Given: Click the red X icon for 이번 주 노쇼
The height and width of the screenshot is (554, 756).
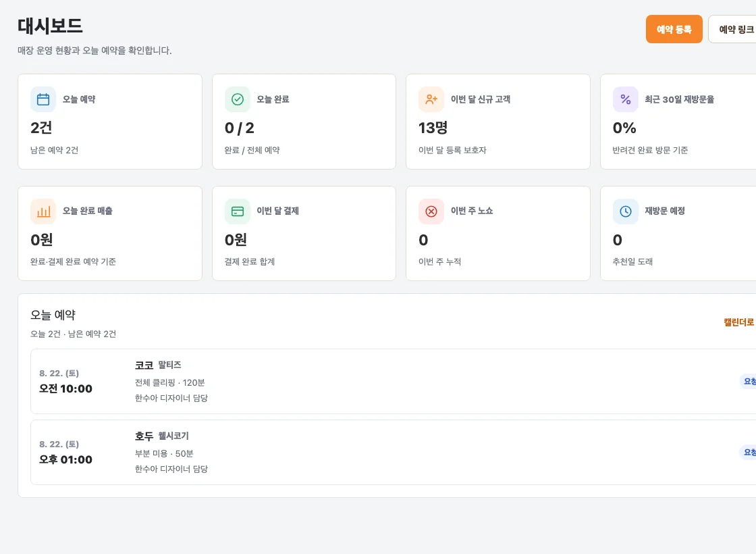Looking at the screenshot, I should click(x=431, y=211).
